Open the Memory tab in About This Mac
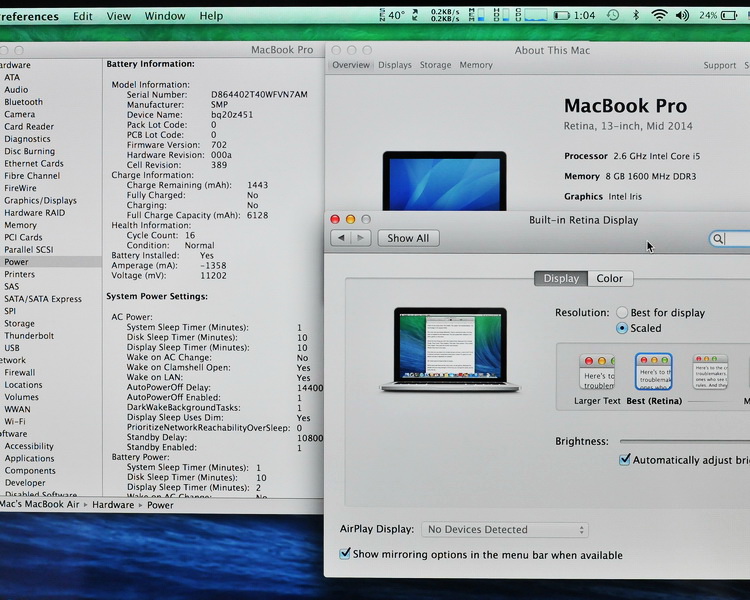The height and width of the screenshot is (600, 750). click(x=476, y=65)
